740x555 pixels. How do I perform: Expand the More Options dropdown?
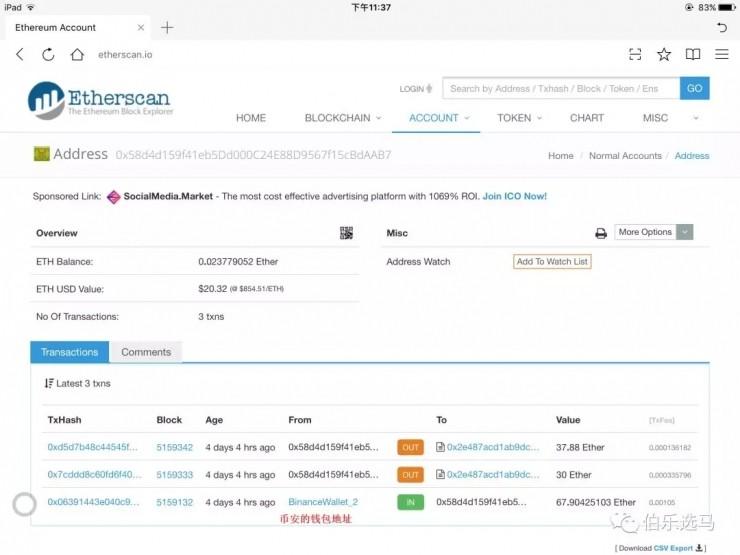click(654, 232)
